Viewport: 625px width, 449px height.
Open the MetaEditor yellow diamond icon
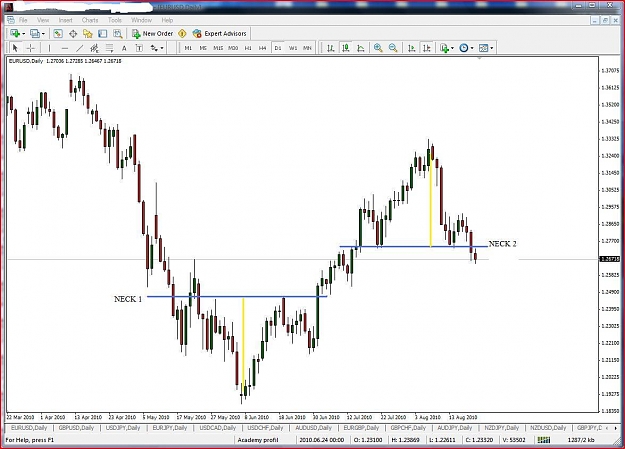point(182,33)
